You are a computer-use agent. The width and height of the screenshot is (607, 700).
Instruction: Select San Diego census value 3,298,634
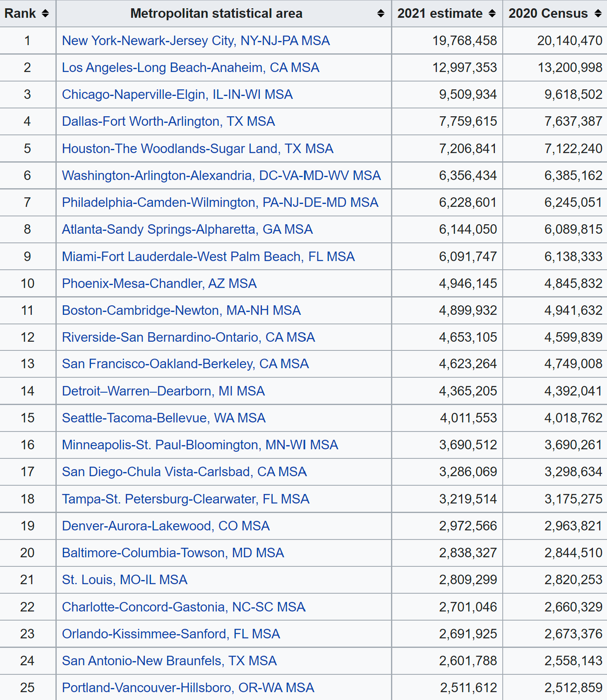click(573, 472)
